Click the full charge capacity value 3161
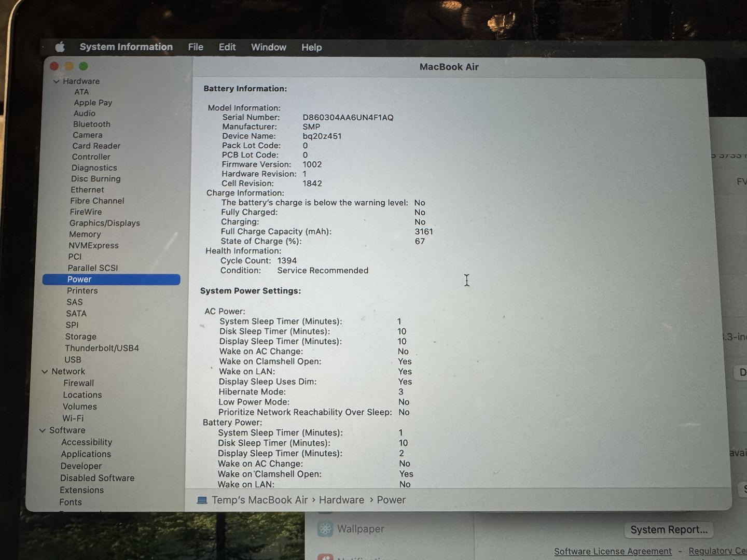747x560 pixels. (x=424, y=232)
